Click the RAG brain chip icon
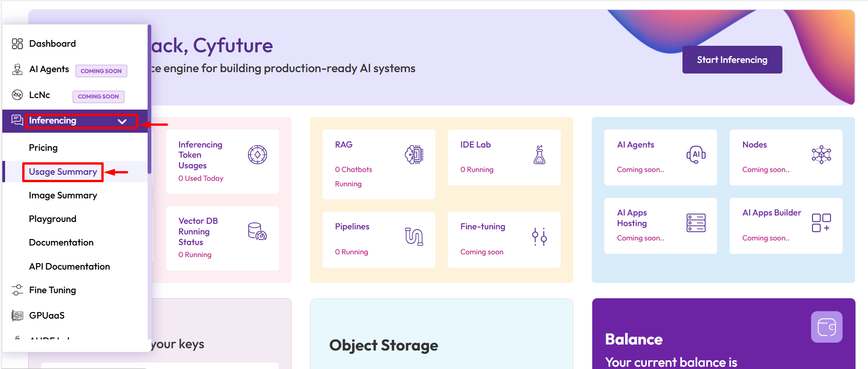The image size is (868, 369). tap(414, 155)
